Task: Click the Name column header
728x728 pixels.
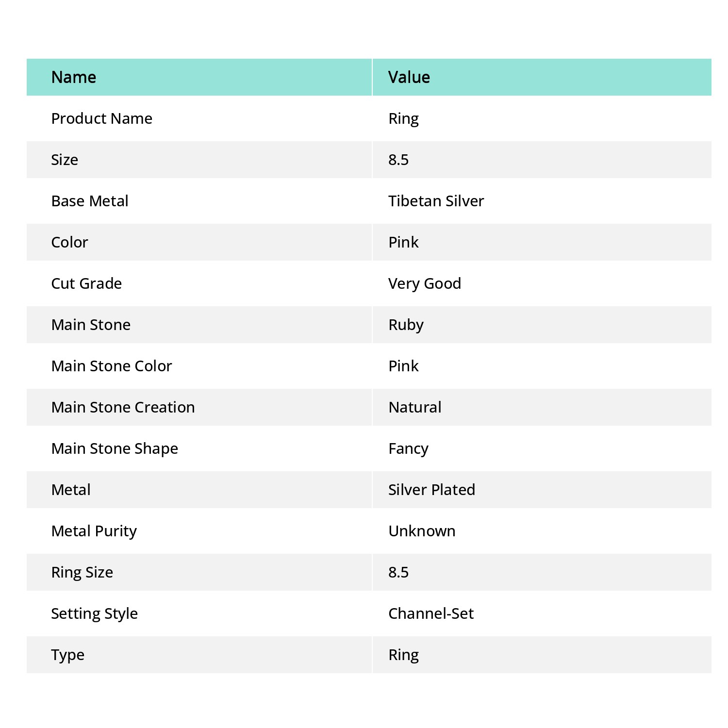Action: pyautogui.click(x=74, y=77)
